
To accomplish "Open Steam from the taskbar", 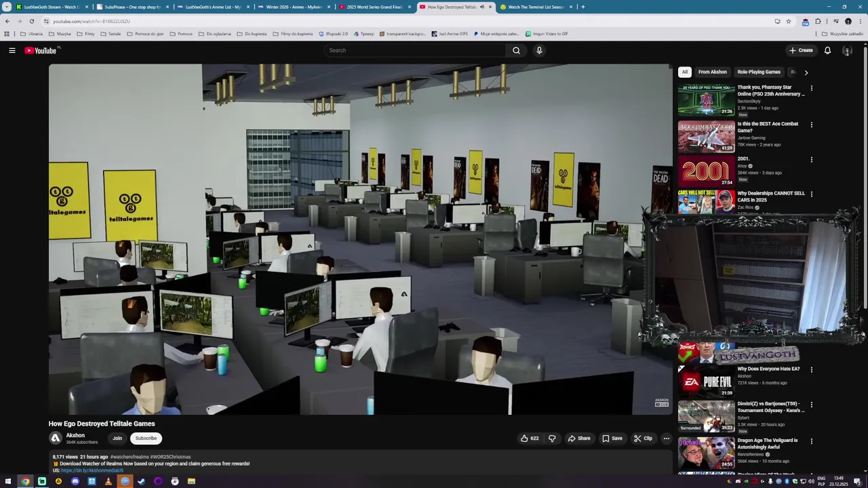I will pos(141,481).
